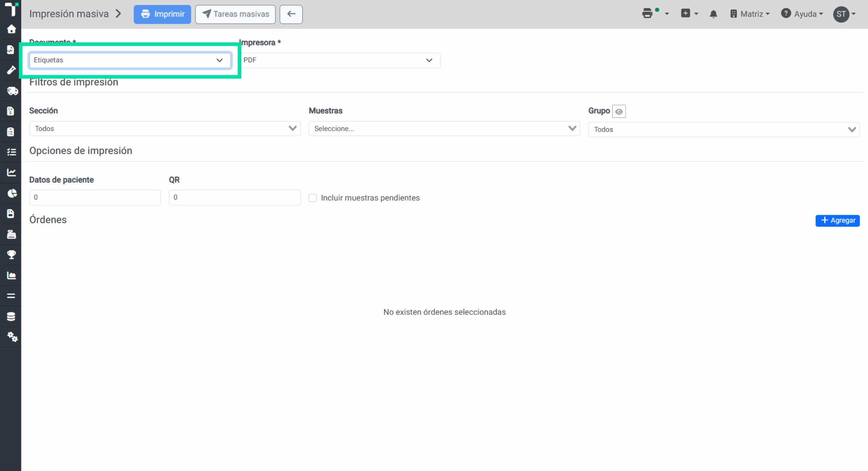
Task: Click the app logo at top of sidebar
Action: pos(11,9)
